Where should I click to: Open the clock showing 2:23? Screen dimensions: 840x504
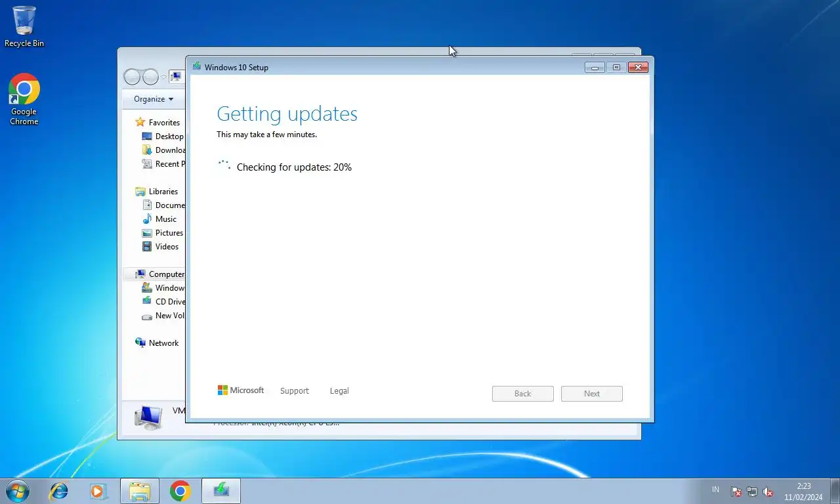pos(803,492)
